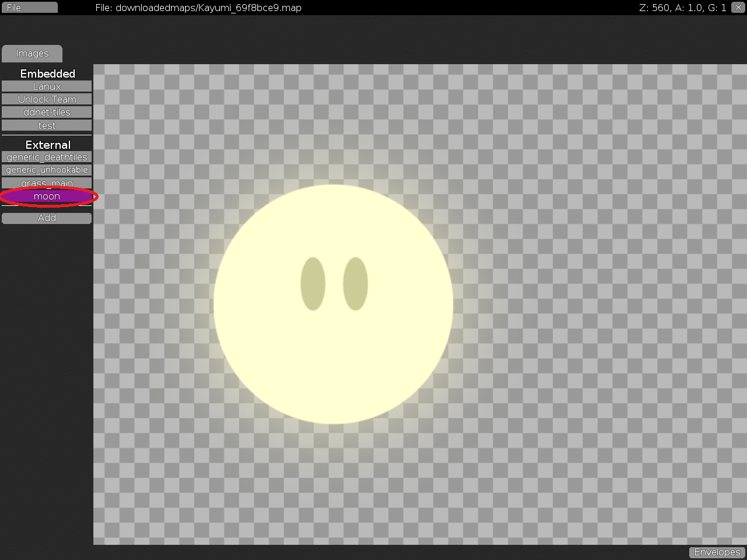Click the Kayumi map filename in title bar

click(198, 8)
